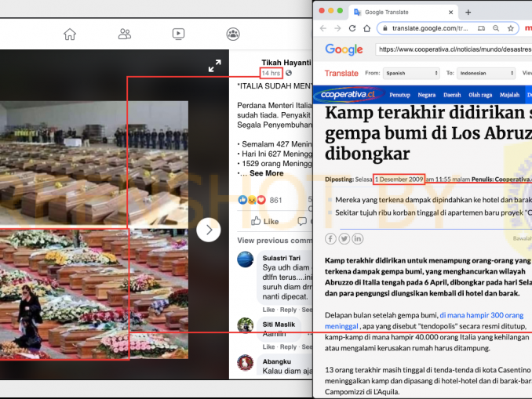The height and width of the screenshot is (399, 532).
Task: Click author text Penulis: Cooperativa
Action: pos(501,180)
